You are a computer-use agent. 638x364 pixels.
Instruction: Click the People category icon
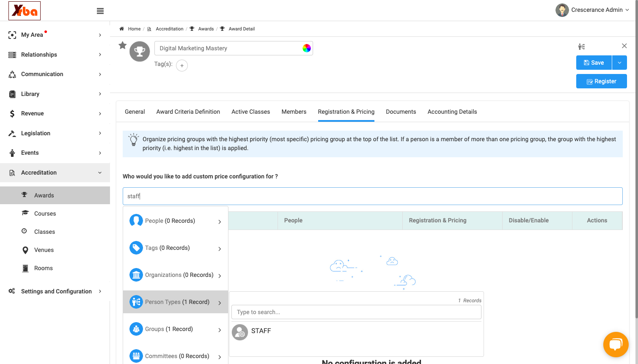click(136, 221)
